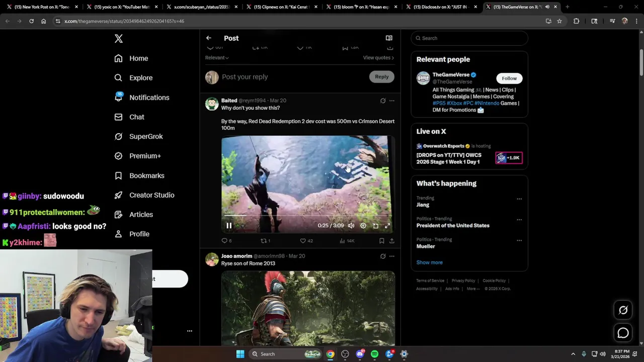The width and height of the screenshot is (644, 362).
Task: Click browser address bar URL
Action: click(x=124, y=21)
